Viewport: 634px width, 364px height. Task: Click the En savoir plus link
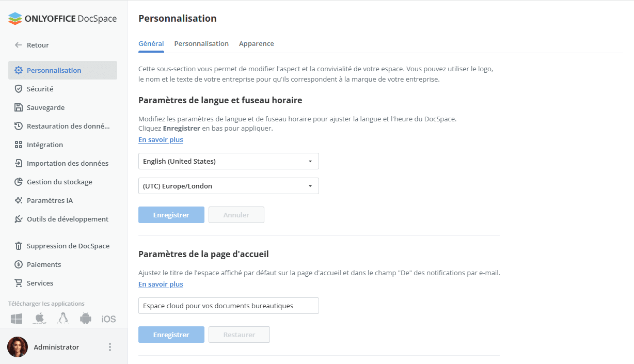[x=160, y=139]
